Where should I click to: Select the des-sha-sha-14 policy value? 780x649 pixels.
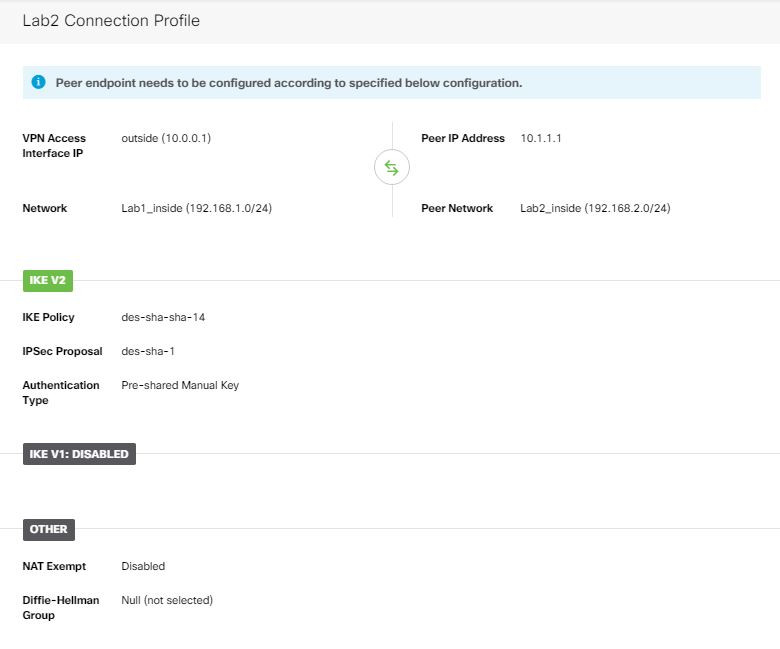[163, 317]
